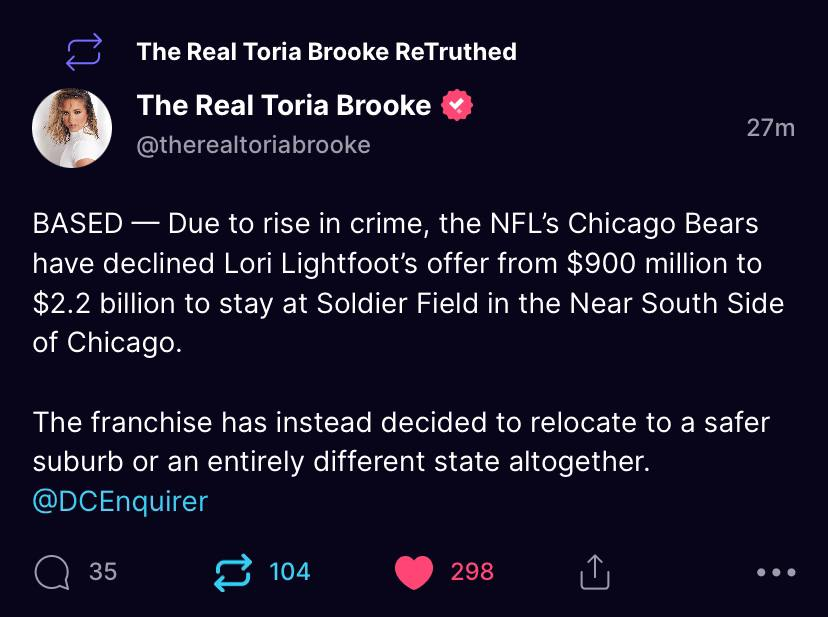The image size is (828, 617).
Task: Click "The Real Toria Brooke ReTruthed" header text
Action: [x=326, y=52]
